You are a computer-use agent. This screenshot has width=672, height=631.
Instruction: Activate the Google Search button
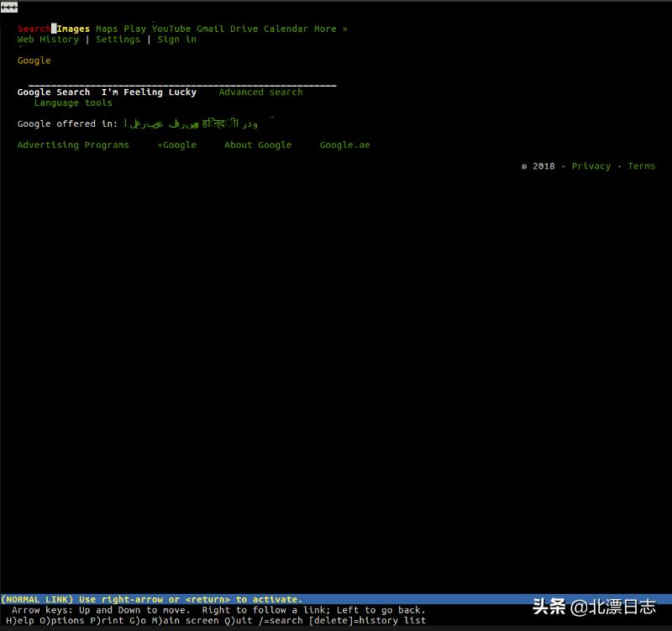pos(54,92)
